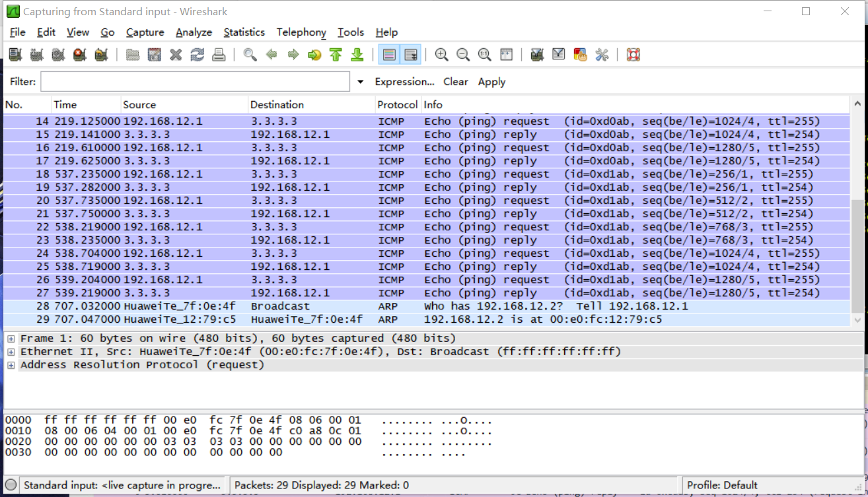Stop the running live capture
868x497 pixels.
pyautogui.click(x=80, y=55)
